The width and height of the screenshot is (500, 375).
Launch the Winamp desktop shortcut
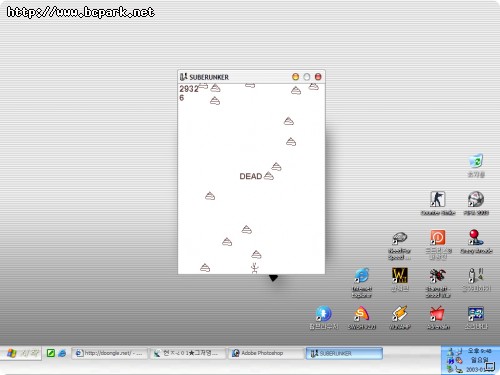pos(400,317)
